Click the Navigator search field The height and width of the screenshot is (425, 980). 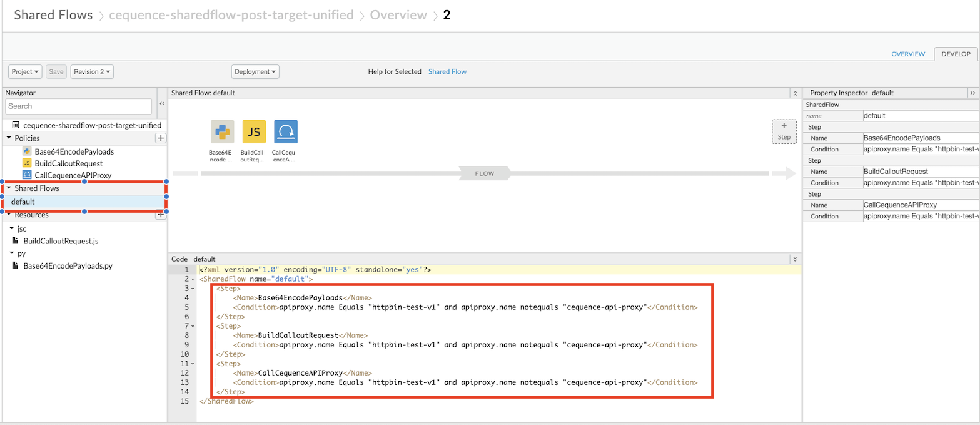point(79,106)
